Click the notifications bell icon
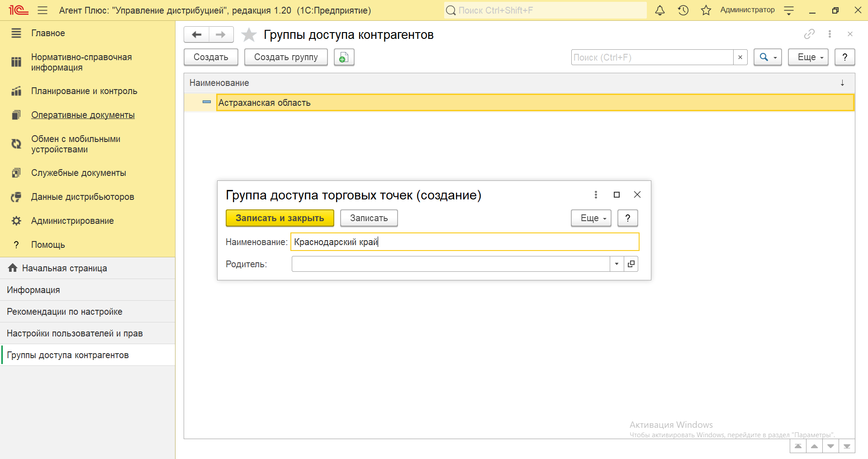868x459 pixels. 660,10
